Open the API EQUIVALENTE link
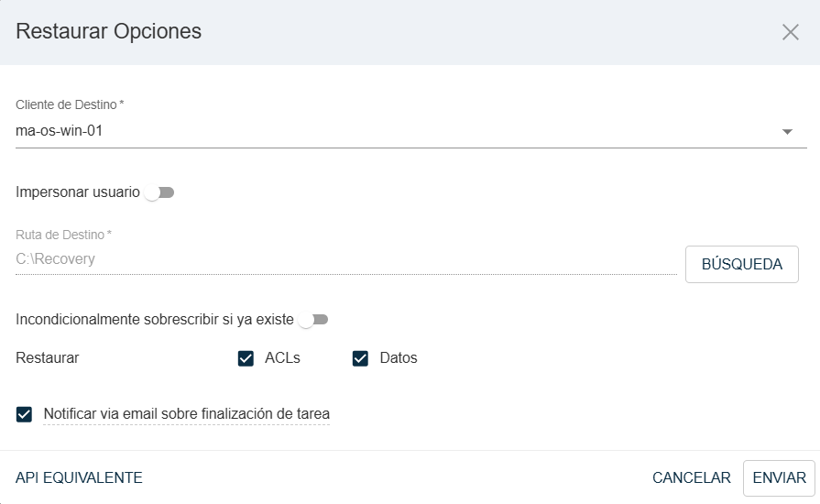Image resolution: width=820 pixels, height=504 pixels. click(x=79, y=477)
